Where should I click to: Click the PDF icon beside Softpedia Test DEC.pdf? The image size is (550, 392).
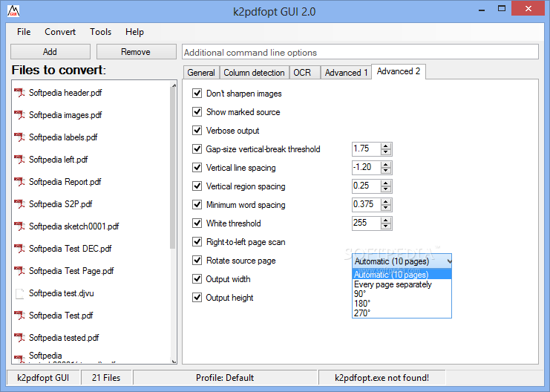(19, 249)
